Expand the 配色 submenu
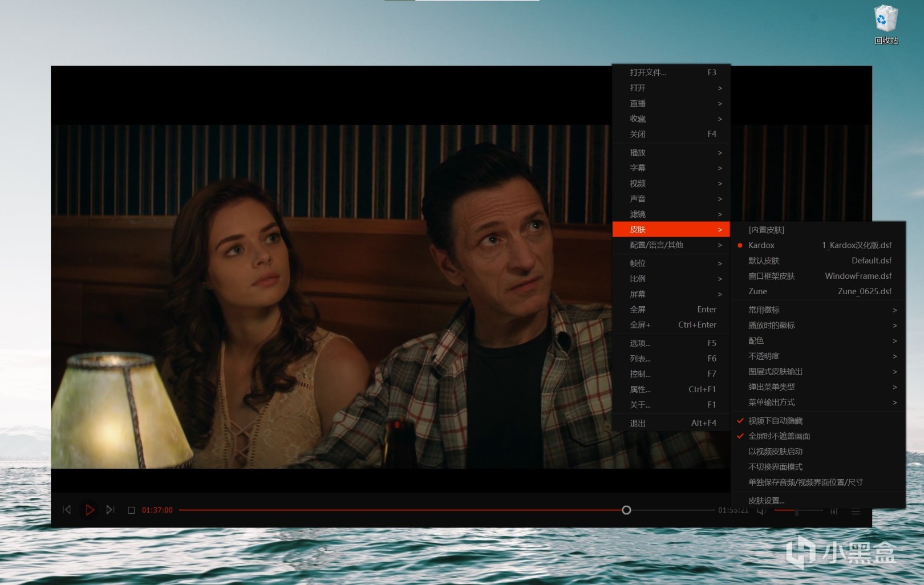This screenshot has width=924, height=585. [x=818, y=341]
